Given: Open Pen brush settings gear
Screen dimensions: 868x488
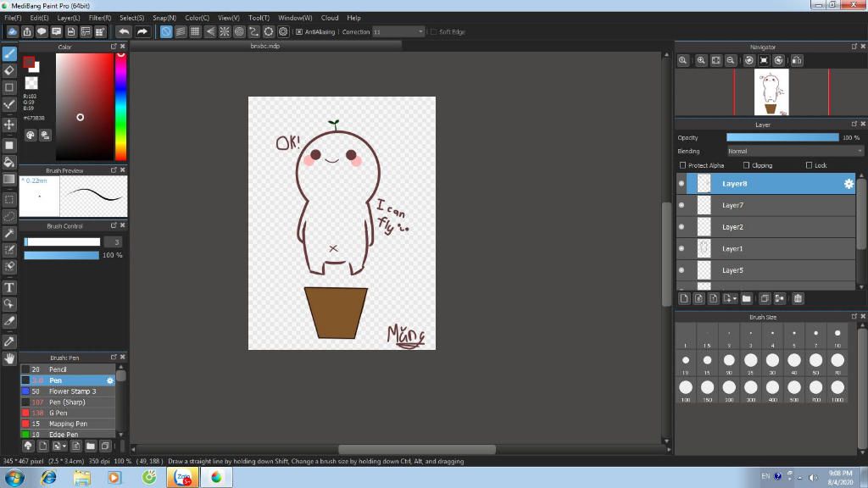Looking at the screenshot, I should coord(109,380).
